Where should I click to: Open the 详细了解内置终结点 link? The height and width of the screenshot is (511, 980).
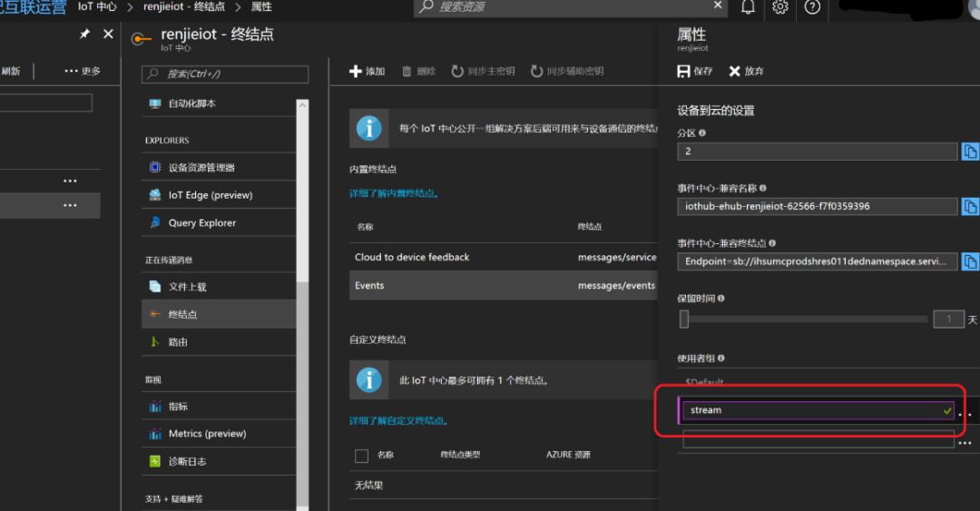(394, 193)
